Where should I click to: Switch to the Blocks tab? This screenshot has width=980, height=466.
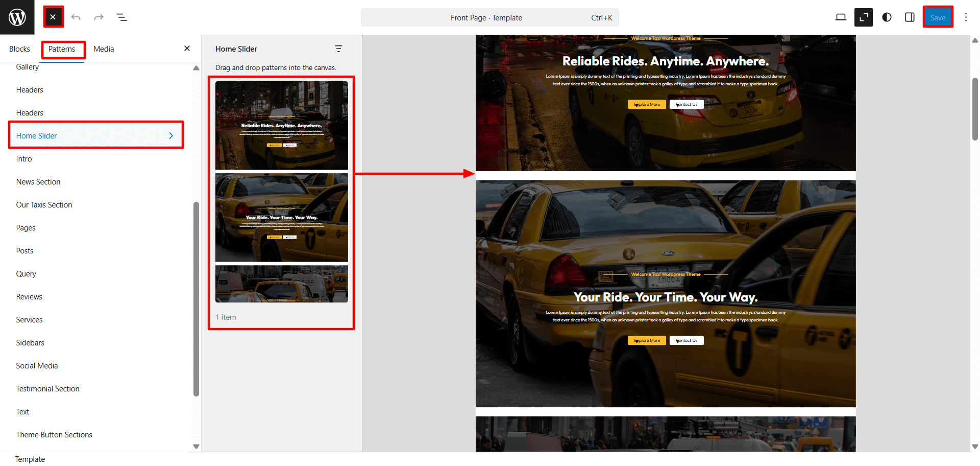click(19, 49)
